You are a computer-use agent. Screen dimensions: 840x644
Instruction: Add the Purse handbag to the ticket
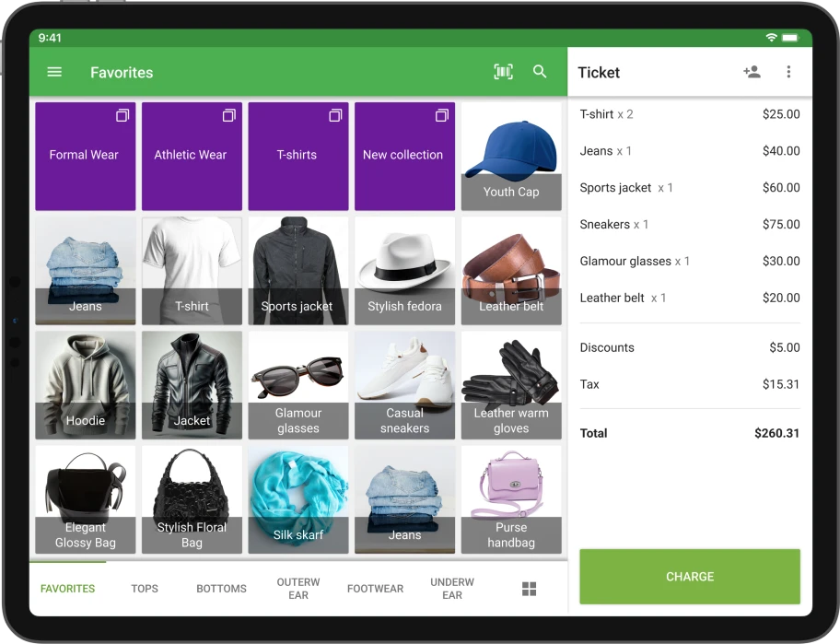tap(510, 498)
